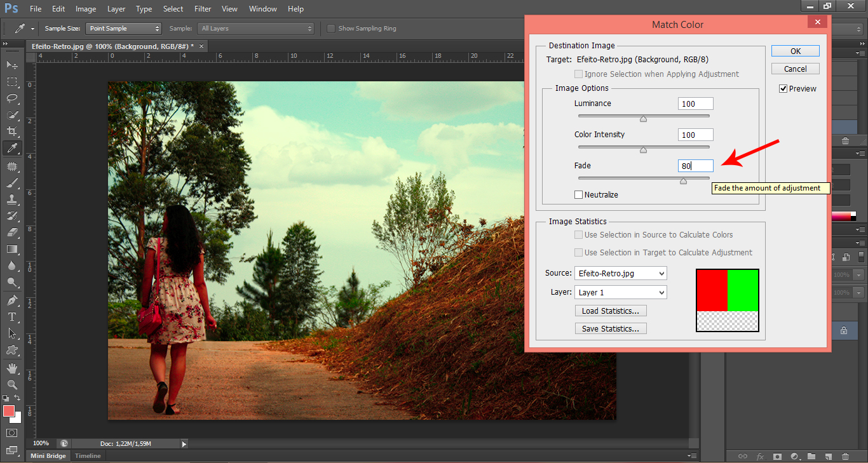Click OK in Match Color dialog

(x=796, y=51)
